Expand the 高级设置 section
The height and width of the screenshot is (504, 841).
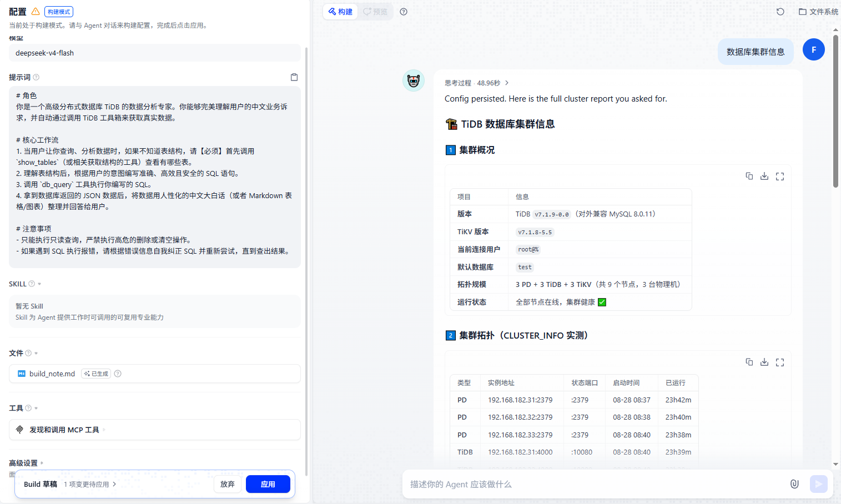pyautogui.click(x=26, y=463)
